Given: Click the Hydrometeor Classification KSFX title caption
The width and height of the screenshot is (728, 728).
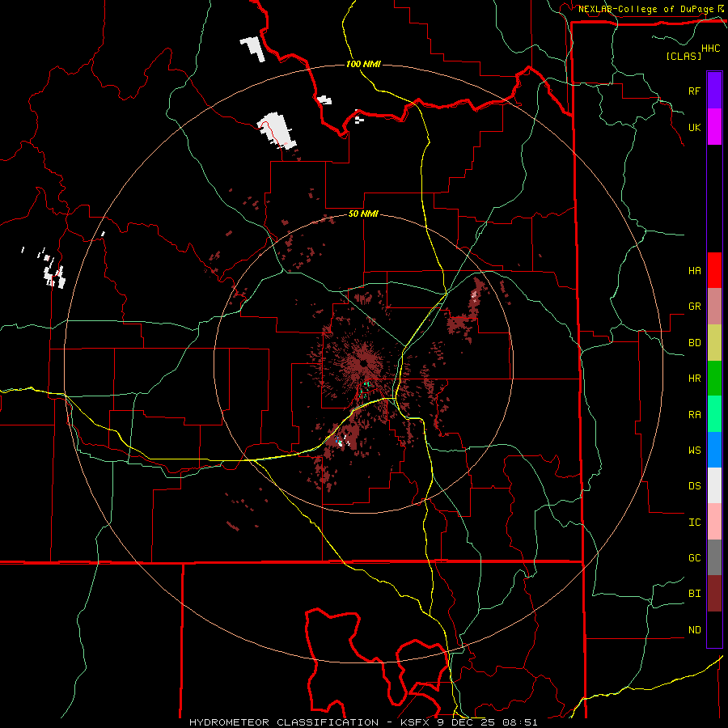Looking at the screenshot, I should pos(363,722).
